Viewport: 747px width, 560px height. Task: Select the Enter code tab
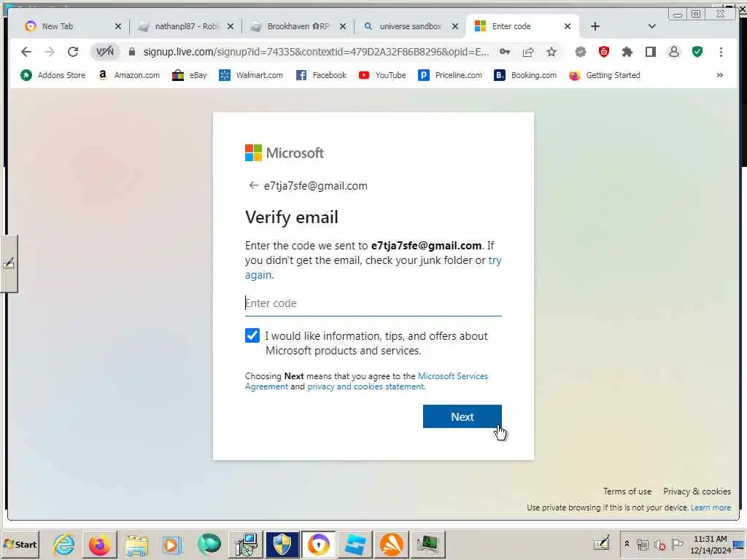[519, 26]
